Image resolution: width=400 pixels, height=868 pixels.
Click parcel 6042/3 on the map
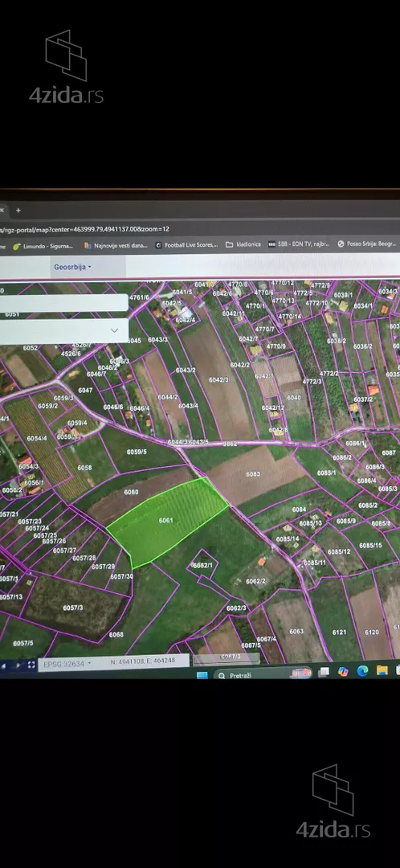tap(218, 379)
